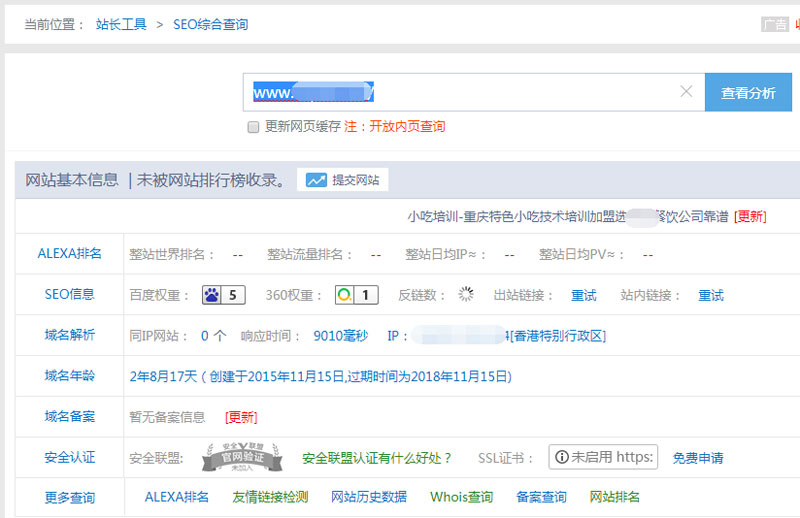
Task: Click the 提交网站 button
Action: (x=343, y=180)
